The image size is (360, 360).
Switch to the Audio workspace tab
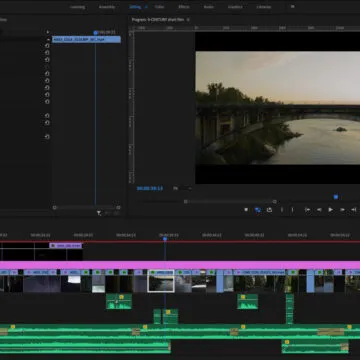pos(209,7)
